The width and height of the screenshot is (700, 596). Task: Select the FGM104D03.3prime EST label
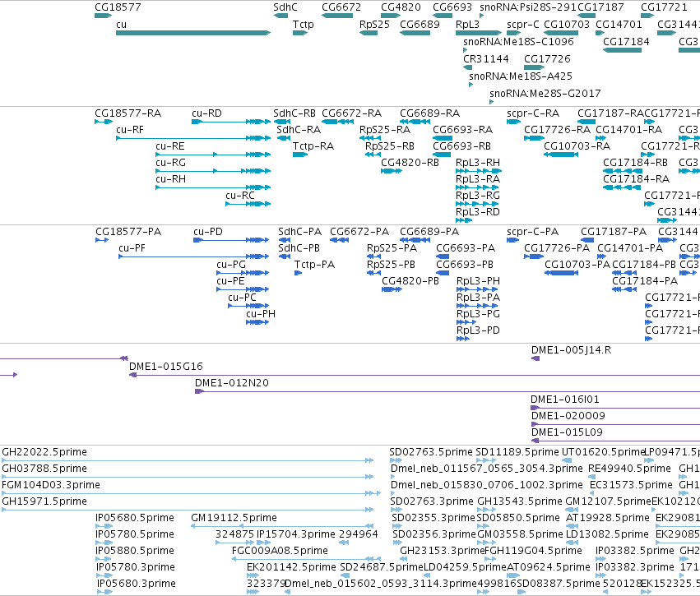pos(51,485)
